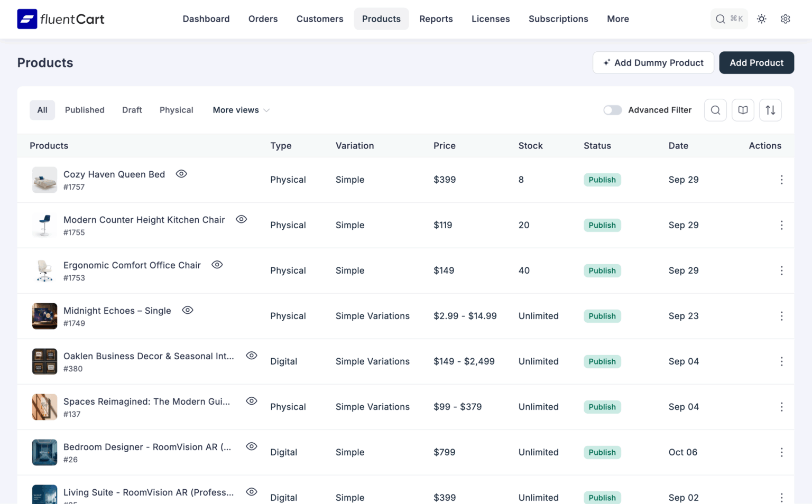Preview Ergonomic Comfort Office Chair via eye icon

click(217, 265)
